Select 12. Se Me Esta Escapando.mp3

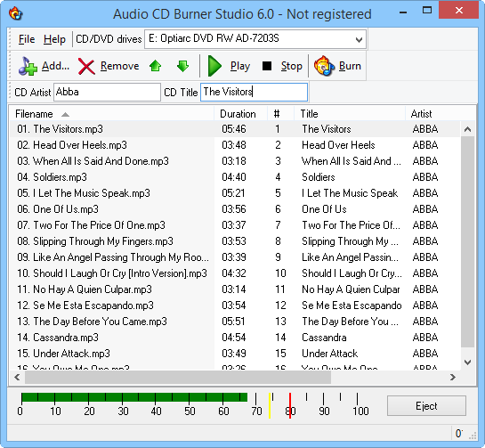(x=235, y=305)
